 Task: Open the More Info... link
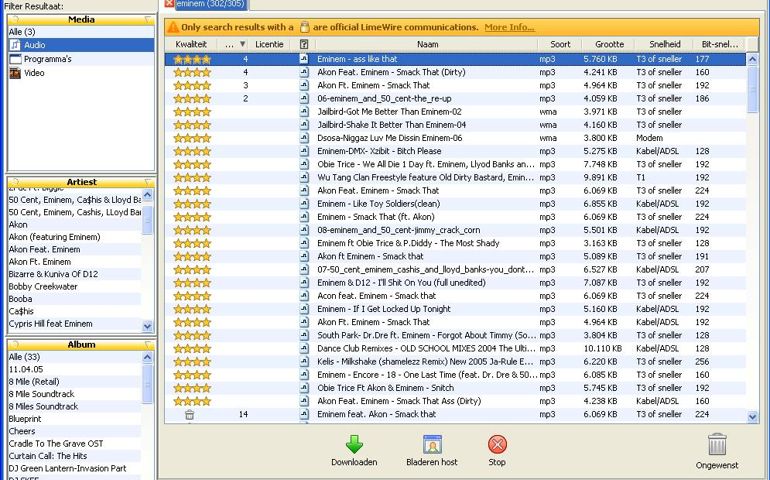(509, 28)
